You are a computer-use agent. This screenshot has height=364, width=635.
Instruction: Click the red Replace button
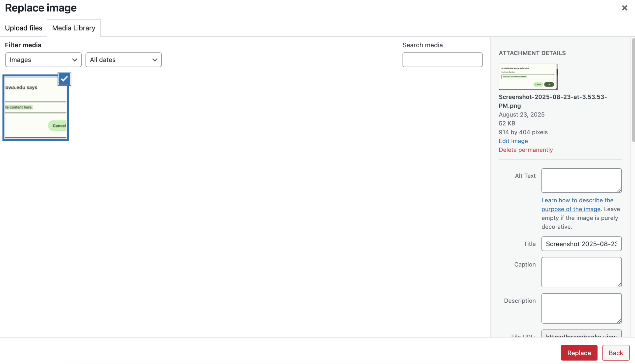(x=579, y=353)
